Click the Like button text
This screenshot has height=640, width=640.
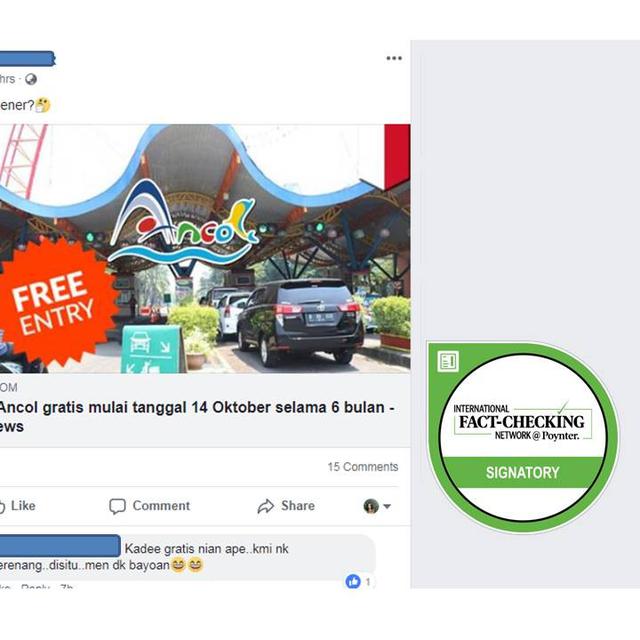pyautogui.click(x=23, y=506)
